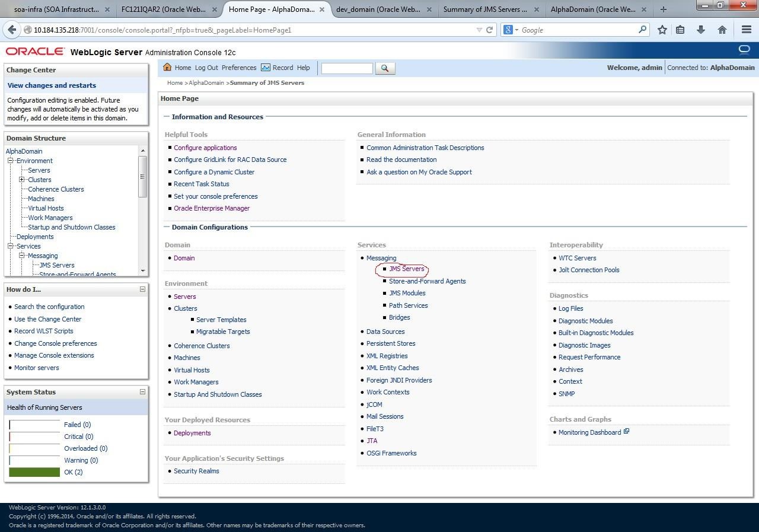Select Servers in the Domain Structure tree
This screenshot has width=759, height=532.
(39, 170)
